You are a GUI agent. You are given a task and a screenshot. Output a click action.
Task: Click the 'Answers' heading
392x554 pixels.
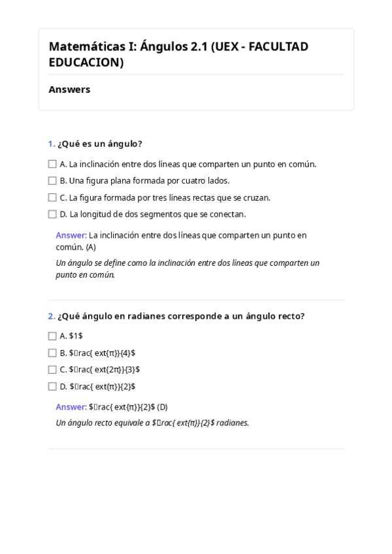[x=69, y=90]
